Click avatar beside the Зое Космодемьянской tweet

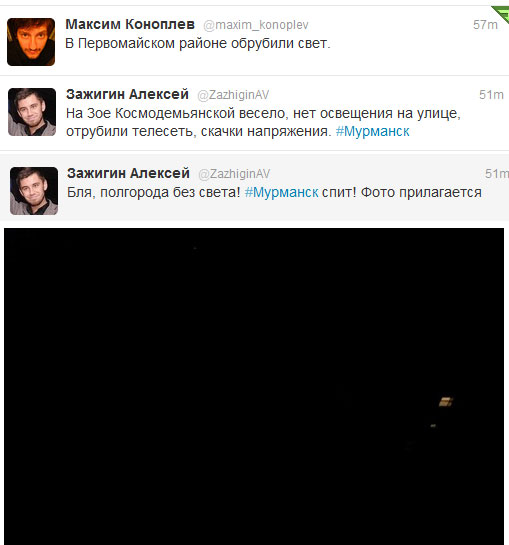tap(32, 112)
